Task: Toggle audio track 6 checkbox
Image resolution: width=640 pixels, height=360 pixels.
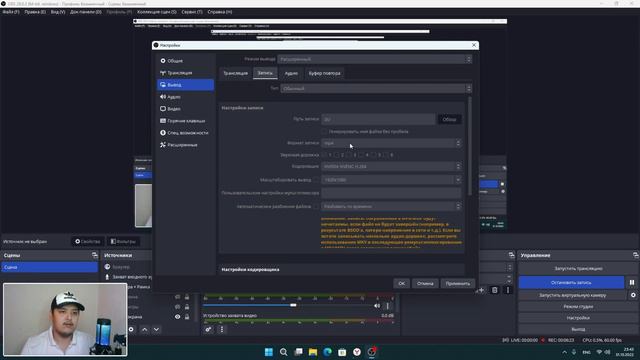Action: pyautogui.click(x=386, y=155)
